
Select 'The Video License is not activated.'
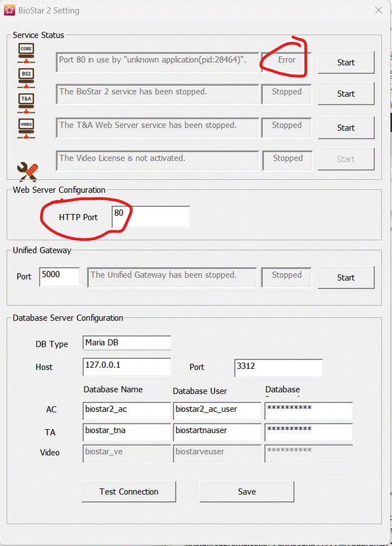point(157,160)
